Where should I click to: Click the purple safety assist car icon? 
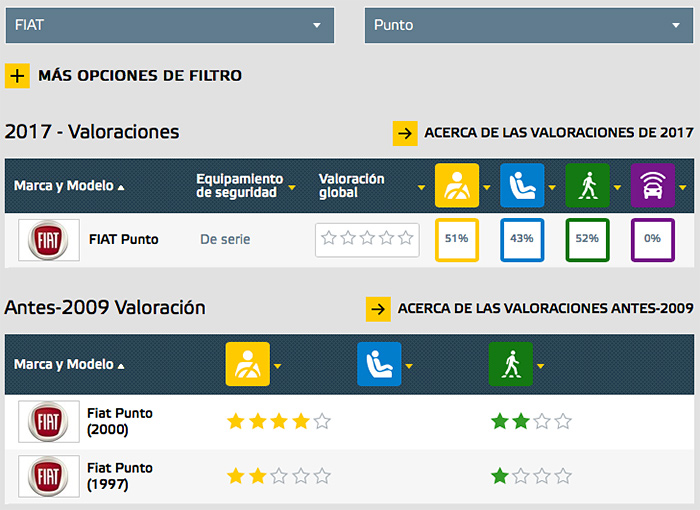point(652,186)
